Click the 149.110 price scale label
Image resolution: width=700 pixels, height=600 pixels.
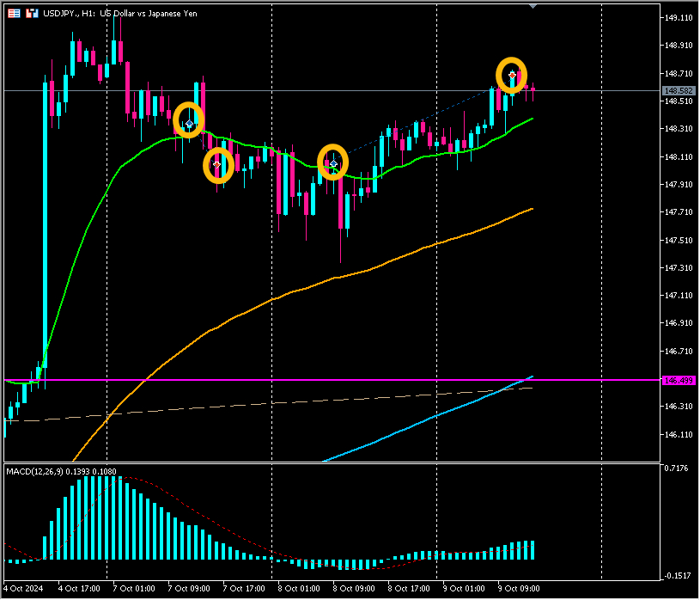(x=678, y=17)
